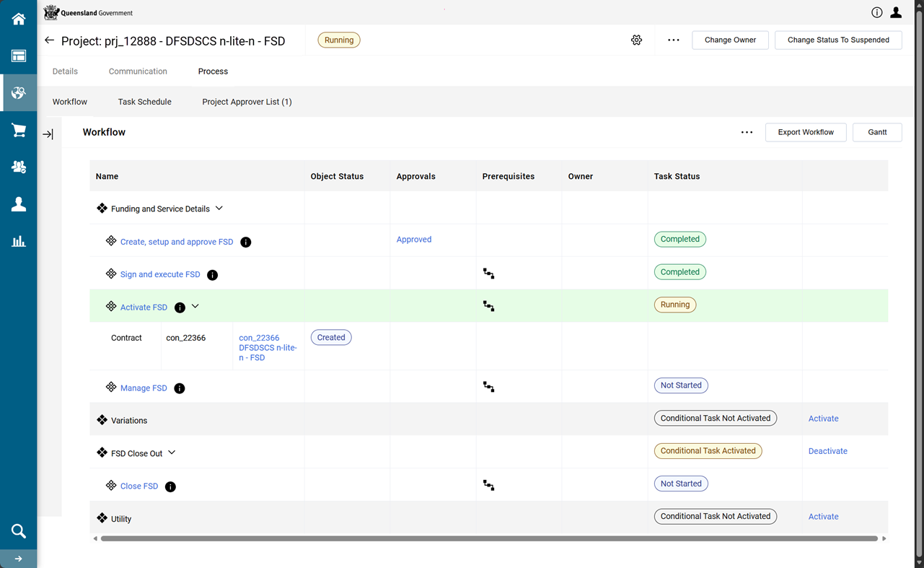
Task: Click the user profile icon at top right
Action: pyautogui.click(x=896, y=12)
